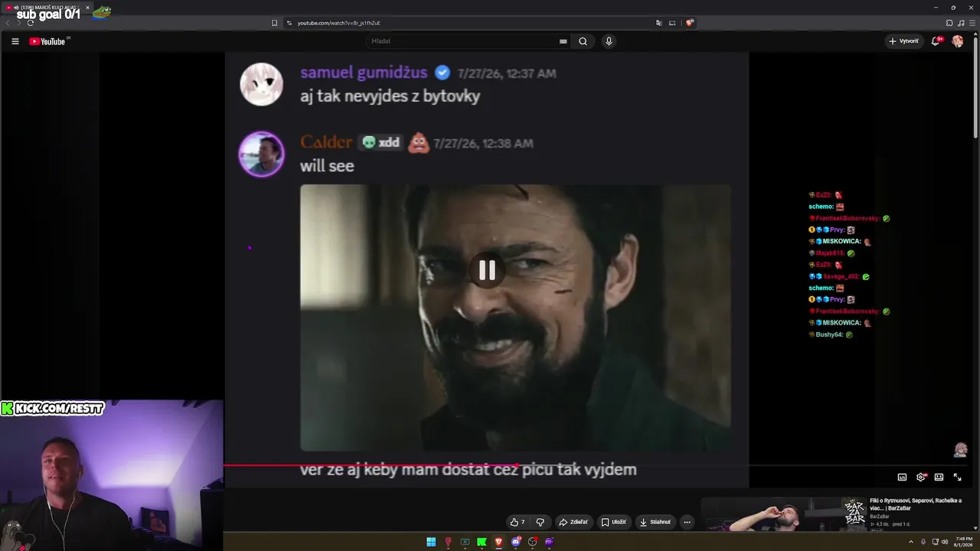Close the MAROŠ KULO browser tab
The height and width of the screenshot is (551, 980).
coord(87,8)
